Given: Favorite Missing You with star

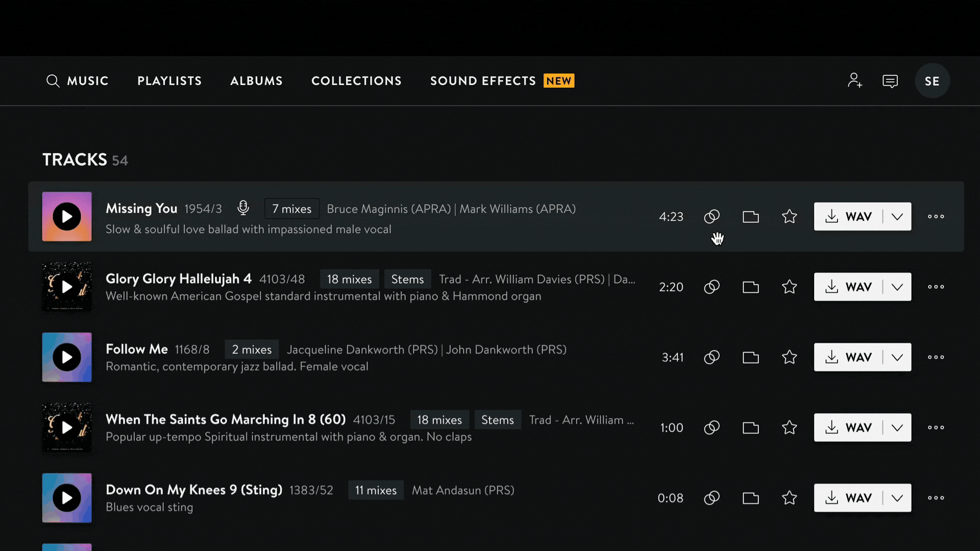Looking at the screenshot, I should click(789, 216).
